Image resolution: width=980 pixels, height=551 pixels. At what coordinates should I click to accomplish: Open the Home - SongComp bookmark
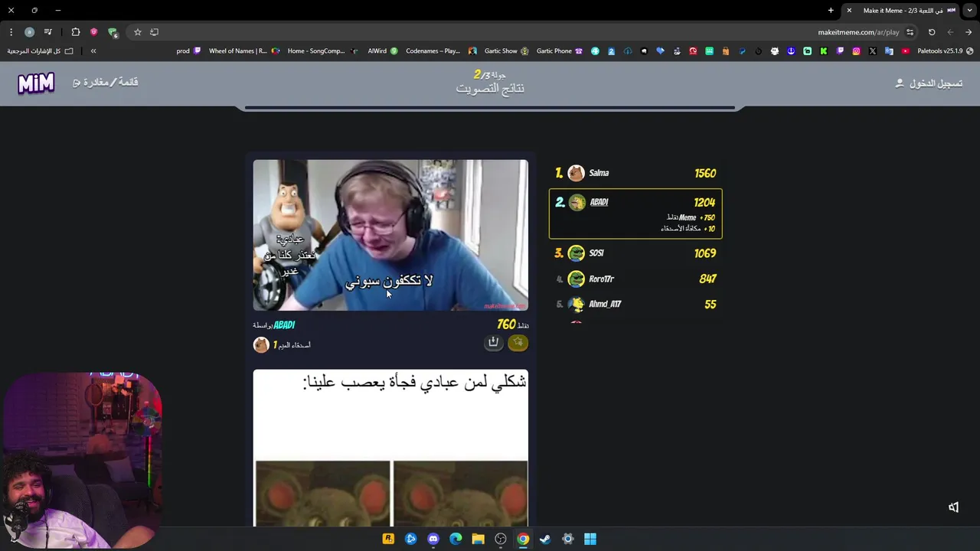[x=322, y=51]
